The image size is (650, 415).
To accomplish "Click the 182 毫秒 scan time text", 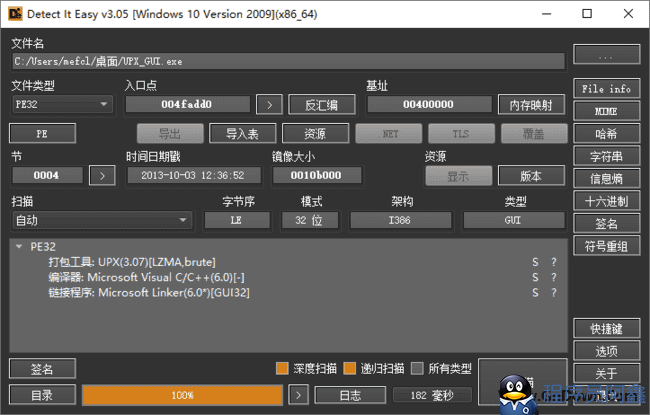I will click(x=432, y=396).
